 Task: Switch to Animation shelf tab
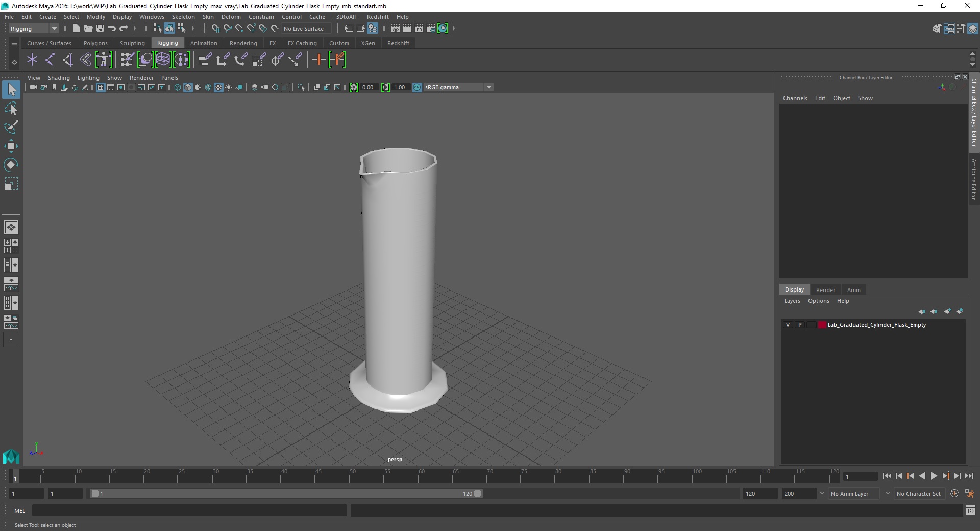point(204,43)
